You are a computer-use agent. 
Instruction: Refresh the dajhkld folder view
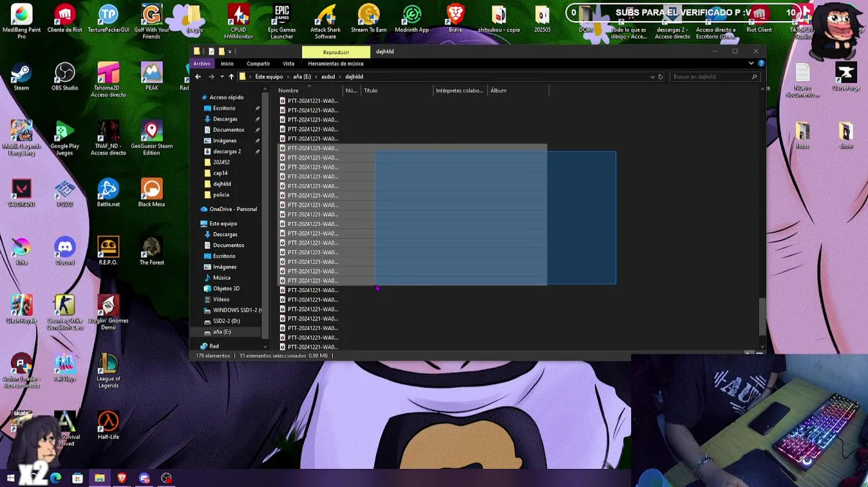660,76
